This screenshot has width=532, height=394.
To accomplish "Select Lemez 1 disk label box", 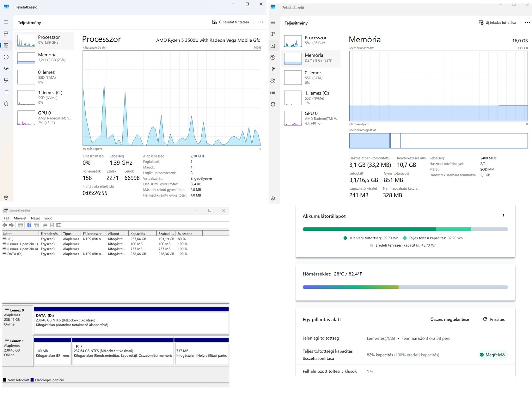I will [17, 351].
